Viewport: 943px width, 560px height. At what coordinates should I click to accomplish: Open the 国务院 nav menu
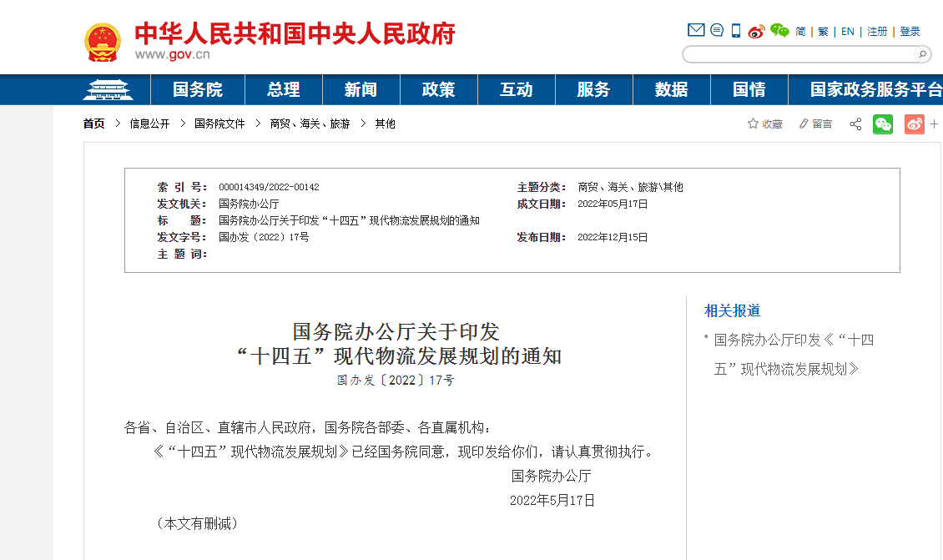coord(197,89)
